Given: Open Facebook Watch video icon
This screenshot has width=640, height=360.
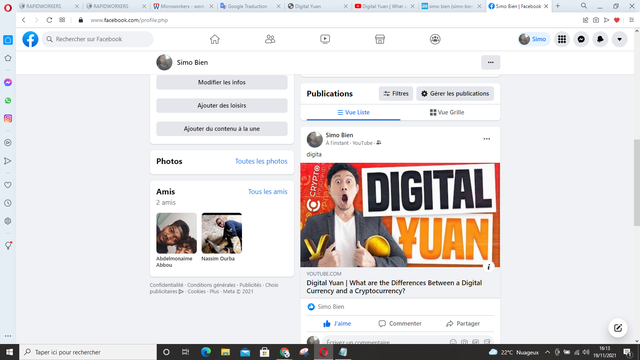Looking at the screenshot, I should point(325,39).
